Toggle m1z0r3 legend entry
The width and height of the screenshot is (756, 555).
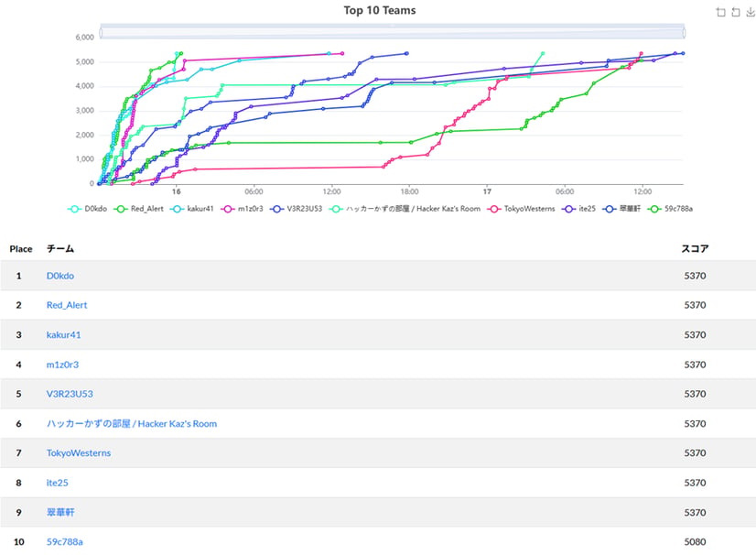[242, 209]
